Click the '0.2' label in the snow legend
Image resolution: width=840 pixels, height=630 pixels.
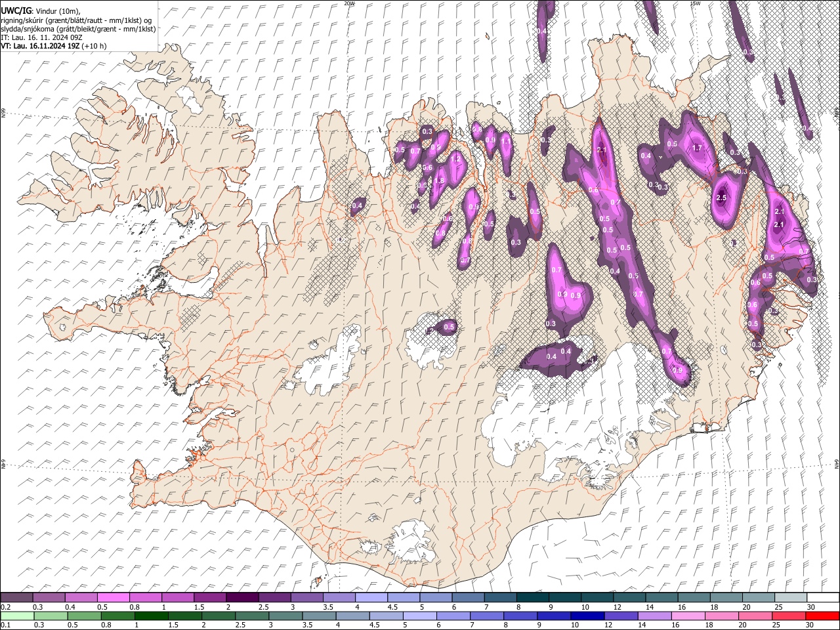[x=5, y=607]
